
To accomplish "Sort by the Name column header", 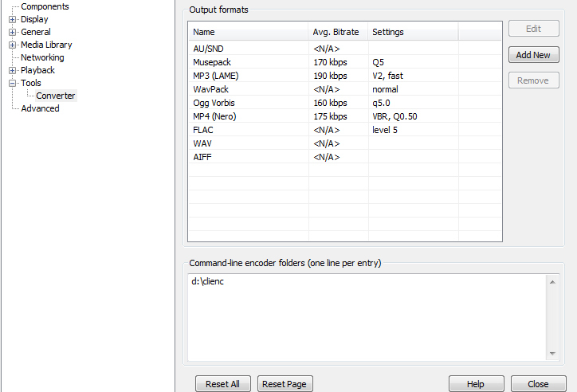I will (249, 32).
